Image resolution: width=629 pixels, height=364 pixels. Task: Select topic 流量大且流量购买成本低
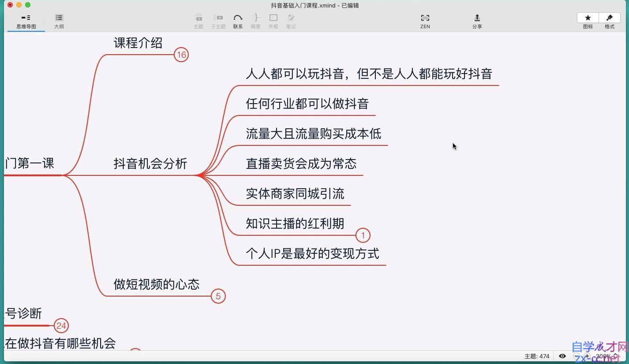click(x=313, y=134)
